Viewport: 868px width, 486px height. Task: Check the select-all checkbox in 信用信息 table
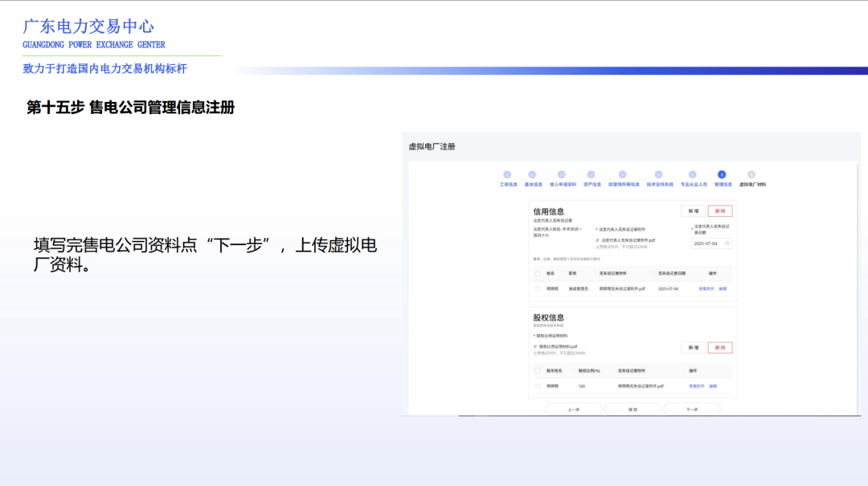tap(538, 273)
